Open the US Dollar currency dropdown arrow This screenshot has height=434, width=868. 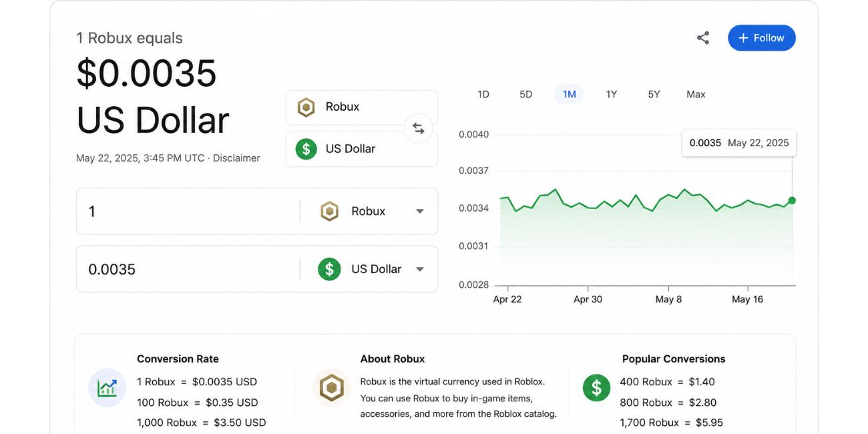420,269
